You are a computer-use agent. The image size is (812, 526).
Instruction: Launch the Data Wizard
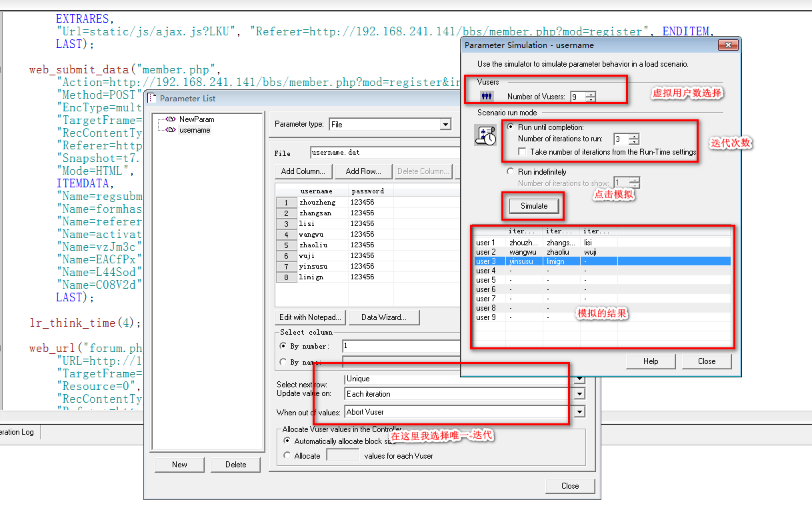(384, 317)
